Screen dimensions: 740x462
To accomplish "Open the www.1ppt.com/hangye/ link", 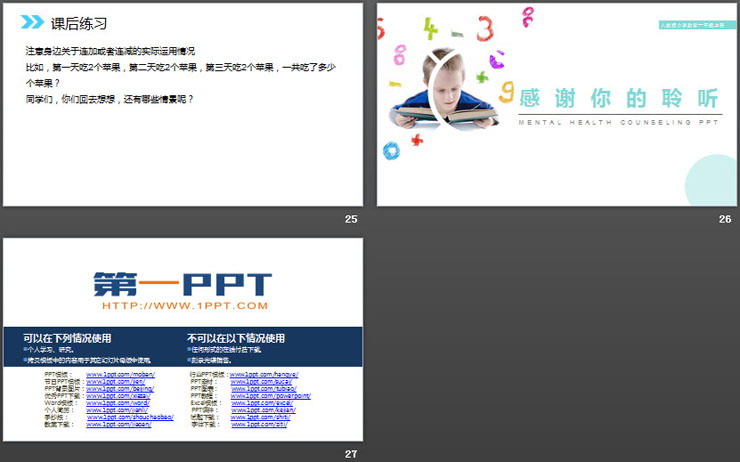I will pos(264,375).
